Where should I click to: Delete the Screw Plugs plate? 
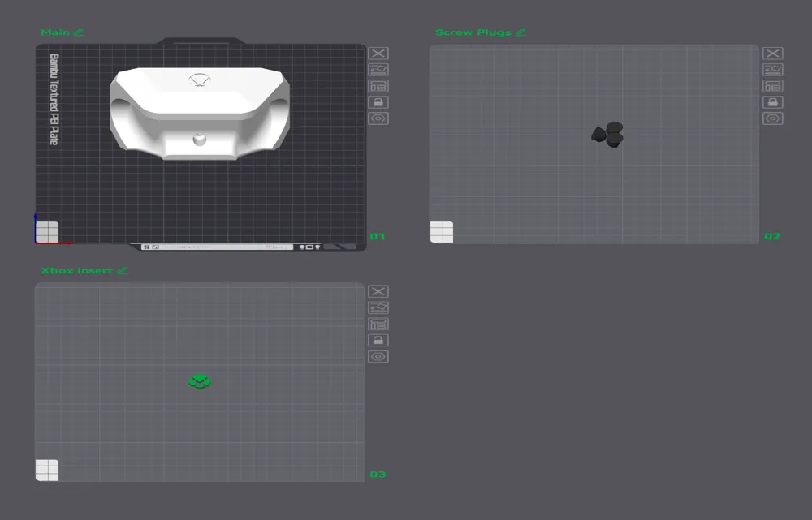pos(772,54)
